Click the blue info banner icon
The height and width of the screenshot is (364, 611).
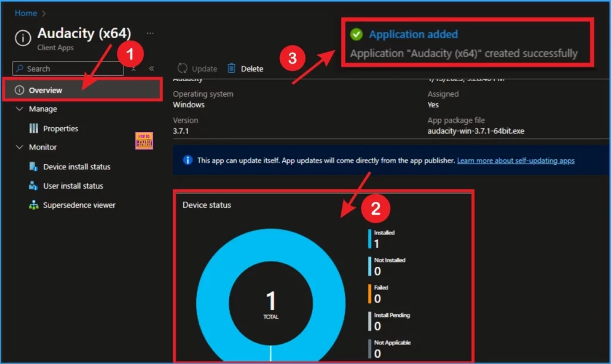(187, 160)
